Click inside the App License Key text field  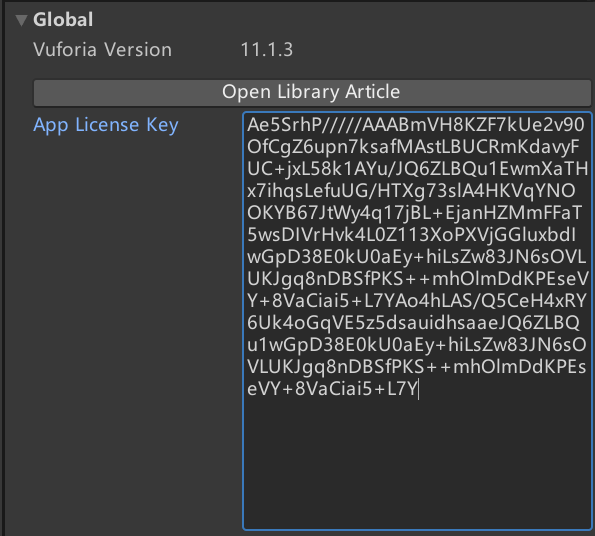click(417, 321)
